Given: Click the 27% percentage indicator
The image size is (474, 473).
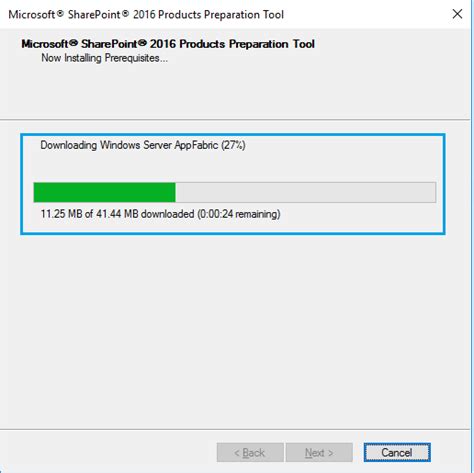Looking at the screenshot, I should (233, 145).
